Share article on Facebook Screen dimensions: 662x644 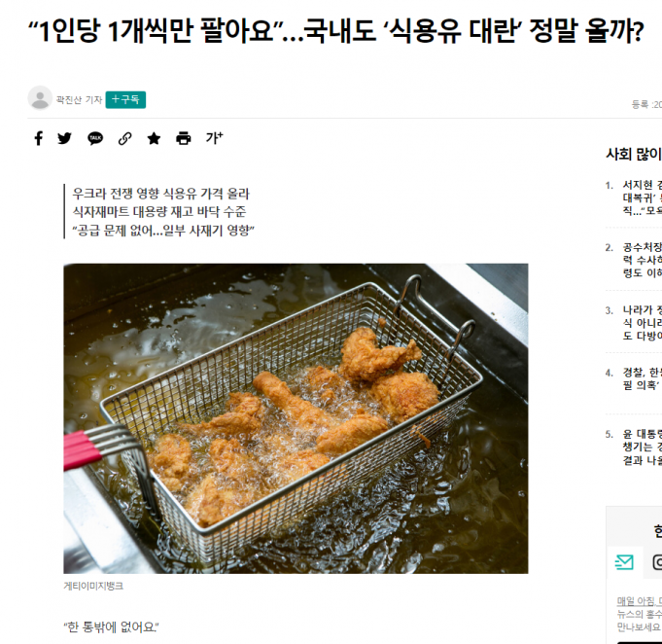click(x=39, y=138)
